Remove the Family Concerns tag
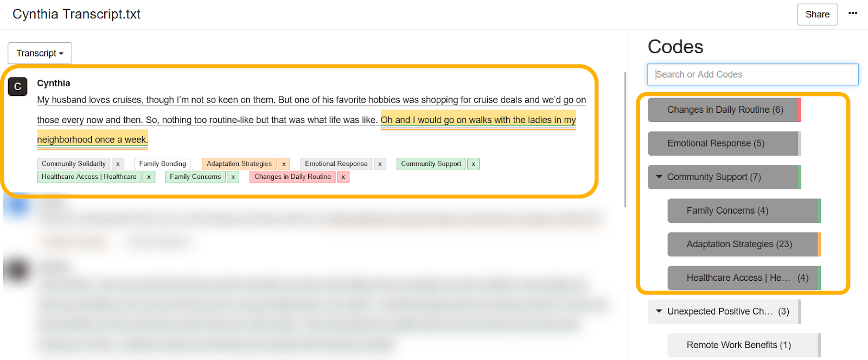The width and height of the screenshot is (868, 360). point(233,177)
